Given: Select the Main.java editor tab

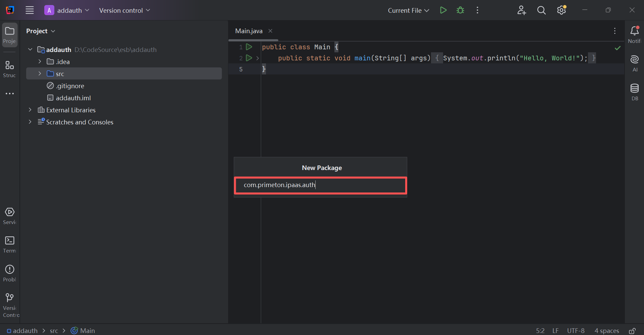Looking at the screenshot, I should 249,31.
